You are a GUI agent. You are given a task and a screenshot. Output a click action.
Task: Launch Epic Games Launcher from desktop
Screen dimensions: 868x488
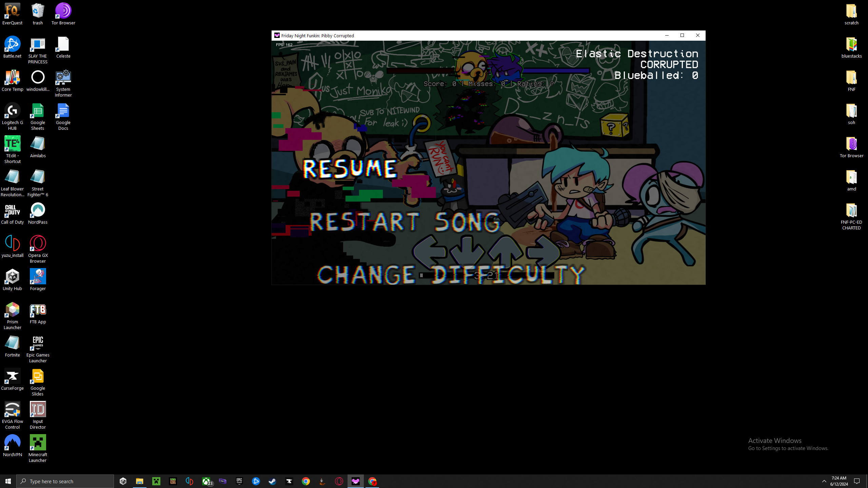(38, 349)
